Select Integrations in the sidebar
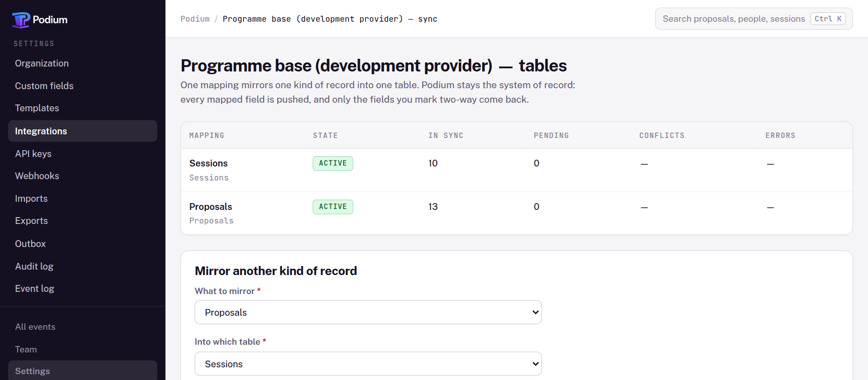868x380 pixels. coord(83,131)
